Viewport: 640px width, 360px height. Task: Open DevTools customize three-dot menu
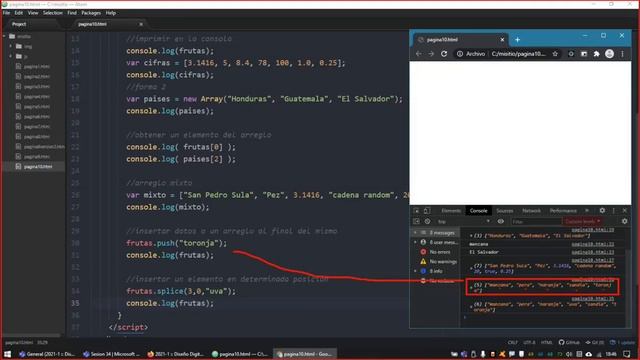tap(613, 211)
